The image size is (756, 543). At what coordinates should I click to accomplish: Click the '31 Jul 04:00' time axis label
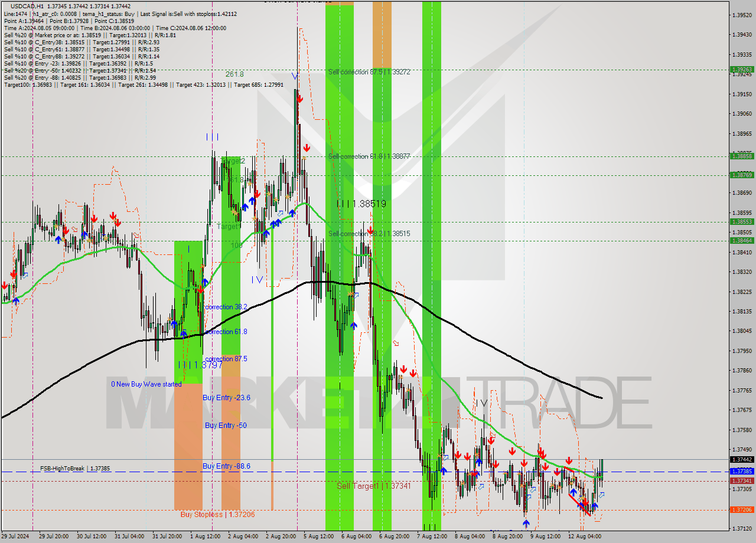[129, 537]
